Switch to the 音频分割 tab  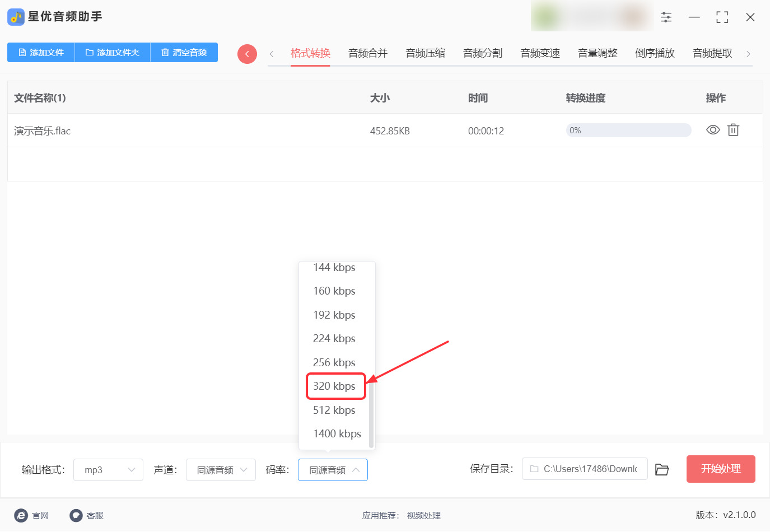point(483,53)
